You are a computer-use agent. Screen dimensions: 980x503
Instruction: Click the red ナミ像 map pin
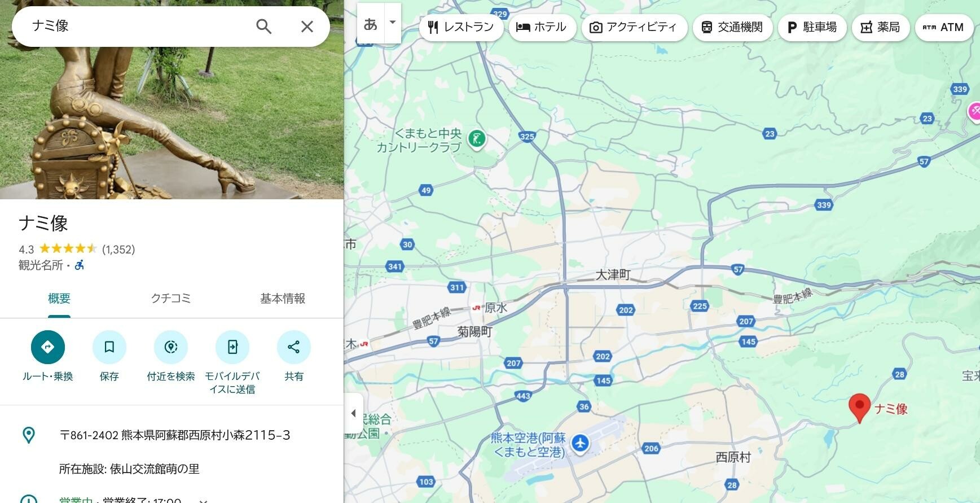[859, 407]
